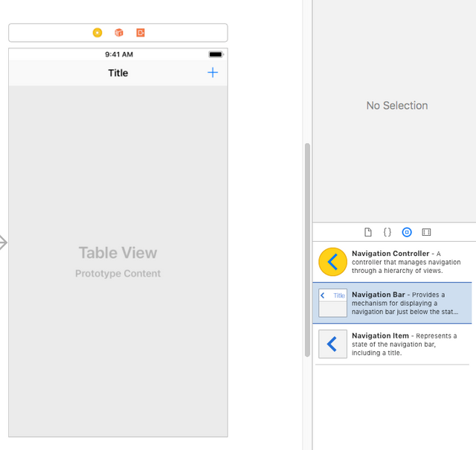Click the Title label in the navigation bar
Viewport: 476px width, 450px height.
pos(118,73)
